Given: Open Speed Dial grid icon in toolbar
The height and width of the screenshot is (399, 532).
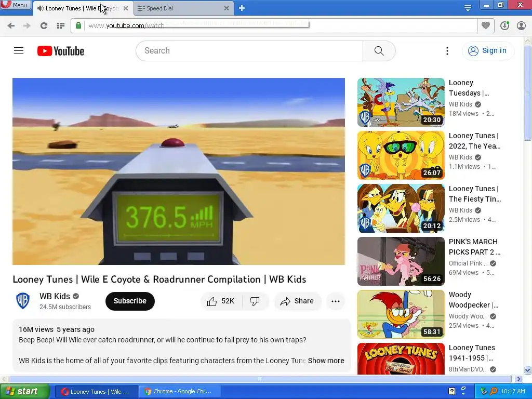Looking at the screenshot, I should pos(61,26).
